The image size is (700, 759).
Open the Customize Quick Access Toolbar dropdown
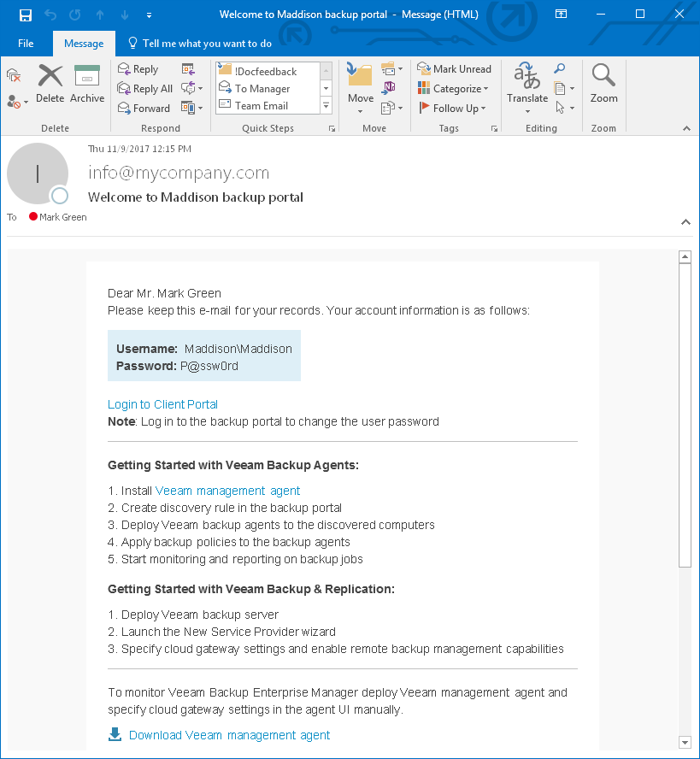click(x=149, y=15)
